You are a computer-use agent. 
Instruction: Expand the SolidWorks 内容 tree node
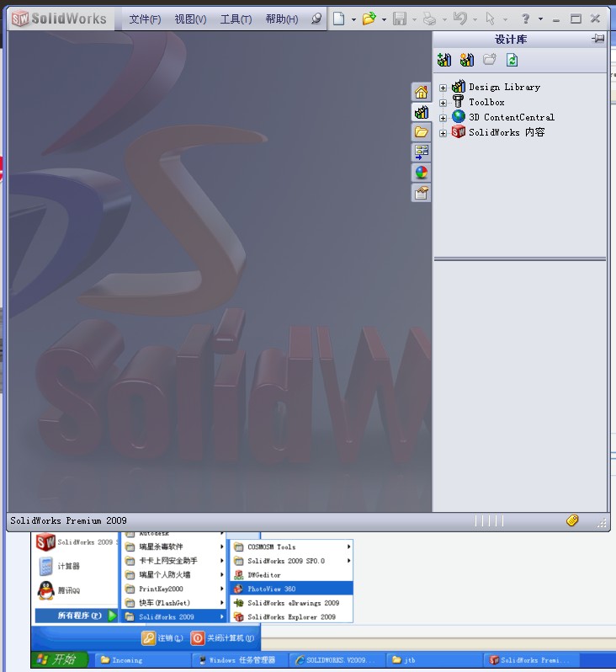443,133
